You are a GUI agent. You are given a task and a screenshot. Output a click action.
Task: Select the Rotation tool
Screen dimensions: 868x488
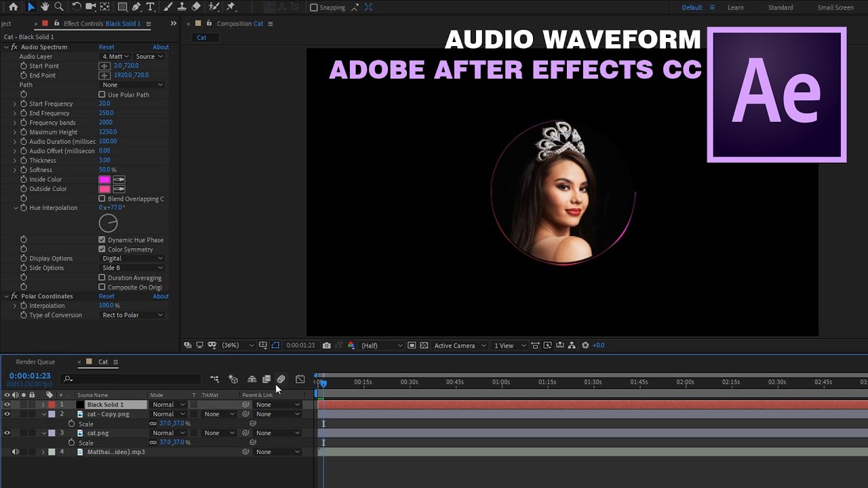77,7
